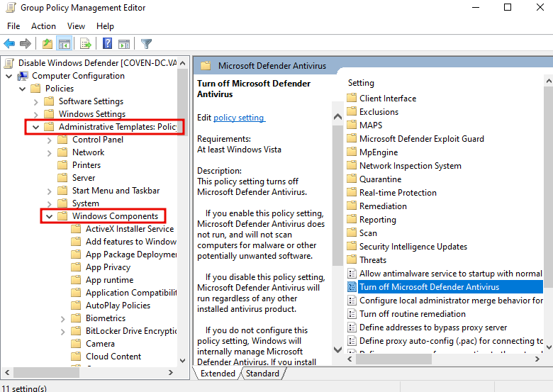Click the tree pane scroll down arrow

click(182, 361)
